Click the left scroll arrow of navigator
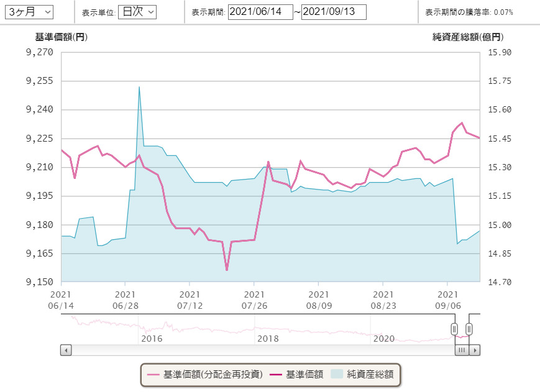The height and width of the screenshot is (392, 540). pos(66,350)
